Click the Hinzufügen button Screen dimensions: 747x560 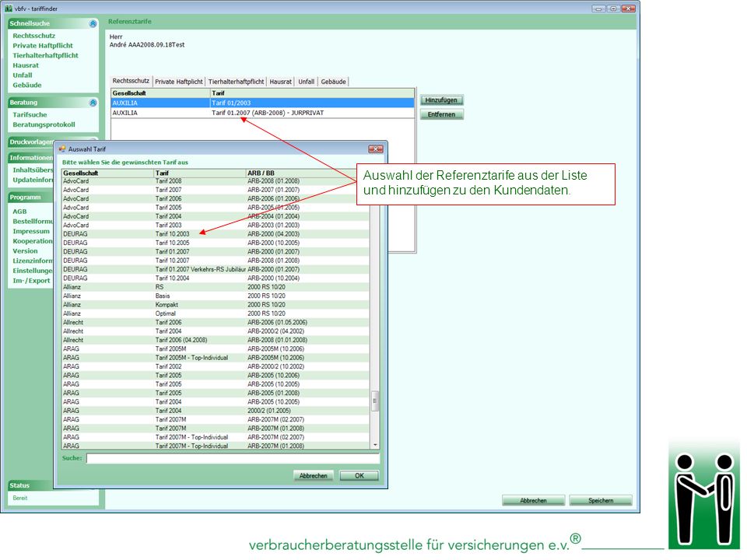point(442,100)
